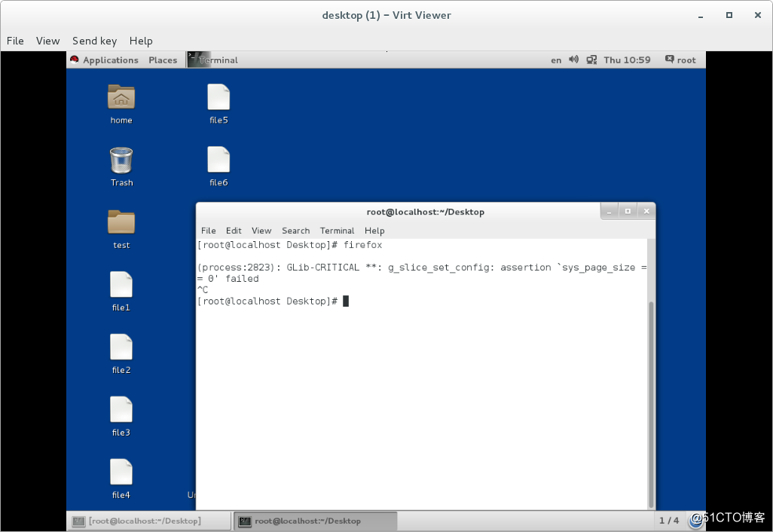Click the firefox command text in terminal
This screenshot has height=532, width=773.
pos(363,245)
